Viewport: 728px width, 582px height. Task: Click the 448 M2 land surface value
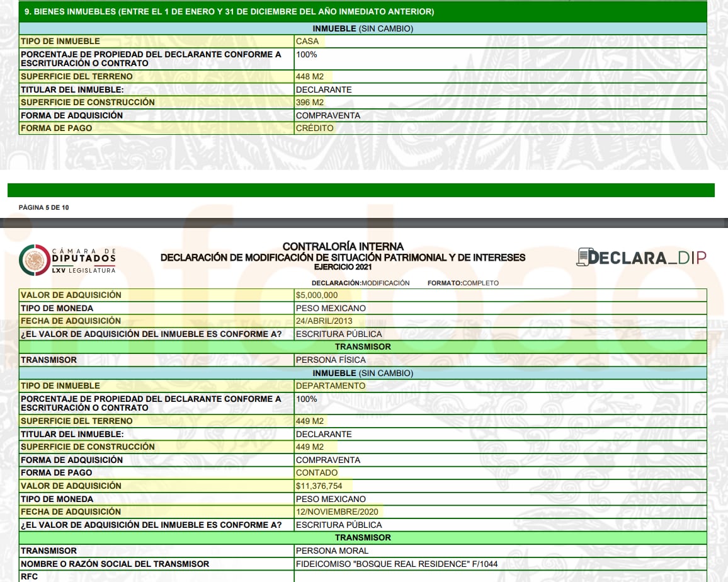(x=309, y=77)
